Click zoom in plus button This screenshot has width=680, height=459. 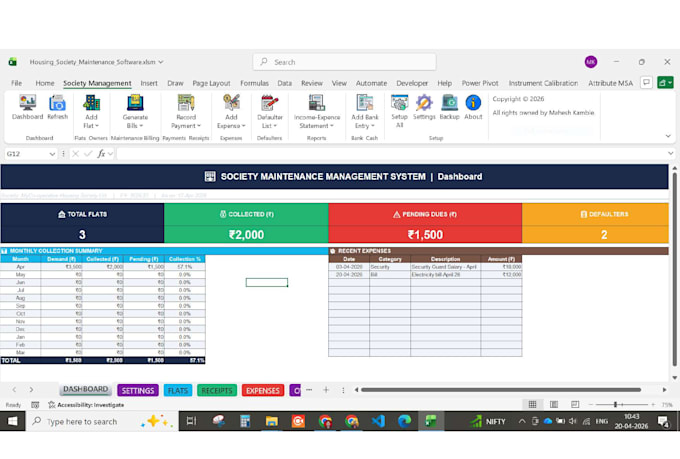653,404
